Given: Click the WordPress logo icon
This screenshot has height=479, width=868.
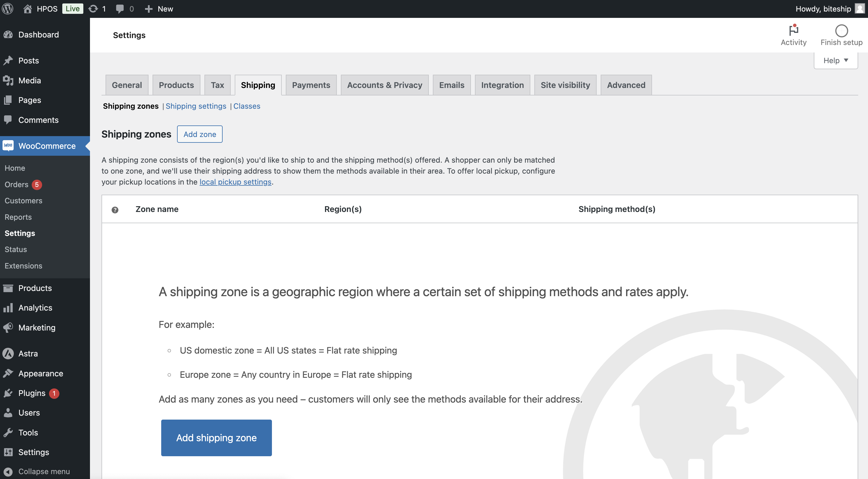Looking at the screenshot, I should point(8,9).
